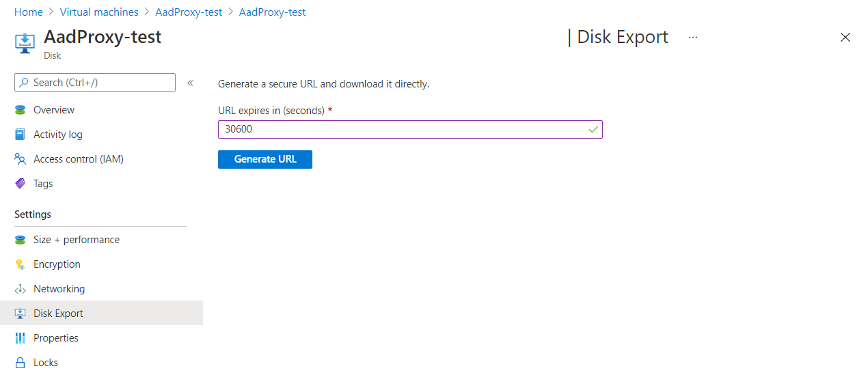Go to Home breadcrumb link
Viewport: 868px width, 375px height.
(28, 12)
